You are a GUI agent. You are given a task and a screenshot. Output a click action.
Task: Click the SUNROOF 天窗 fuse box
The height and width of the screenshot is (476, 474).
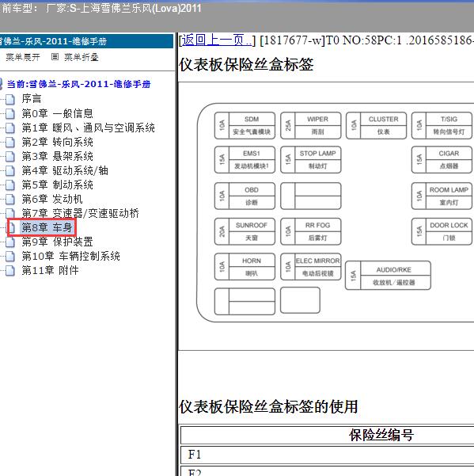(x=245, y=231)
